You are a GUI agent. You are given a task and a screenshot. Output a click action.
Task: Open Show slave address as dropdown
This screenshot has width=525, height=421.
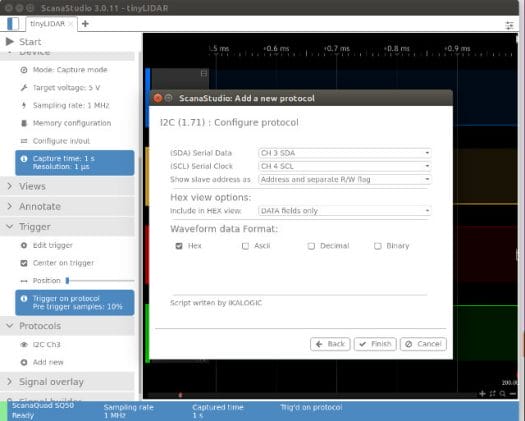[x=345, y=180]
